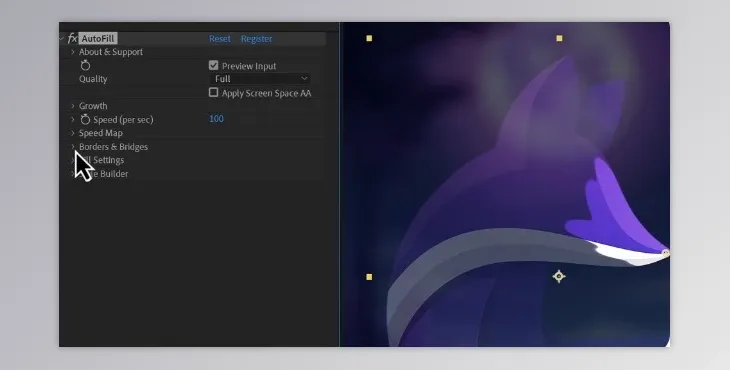Open the Quality dropdown set to Full
The height and width of the screenshot is (370, 730).
[x=260, y=79]
